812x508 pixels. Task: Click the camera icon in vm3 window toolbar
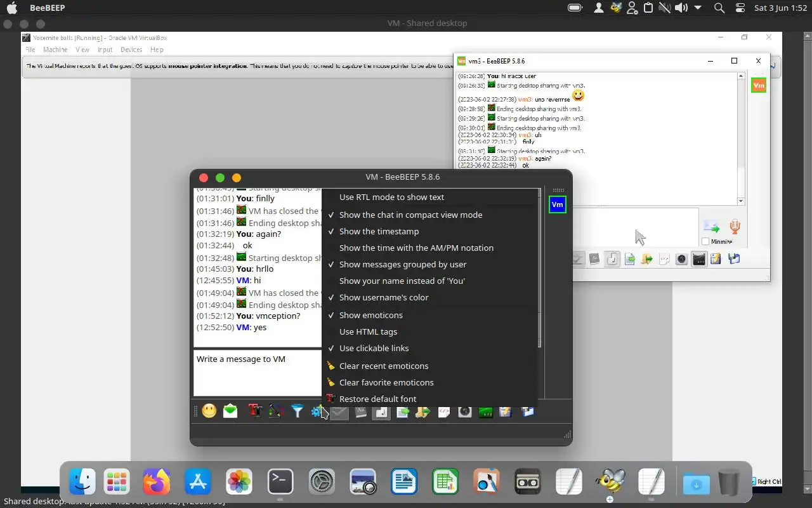pyautogui.click(x=681, y=259)
